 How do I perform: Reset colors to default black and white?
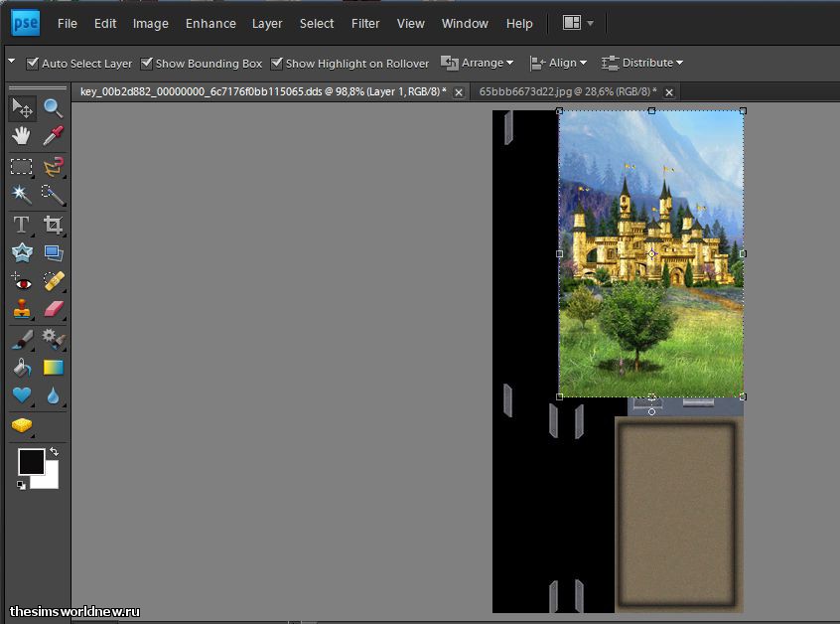[x=21, y=485]
